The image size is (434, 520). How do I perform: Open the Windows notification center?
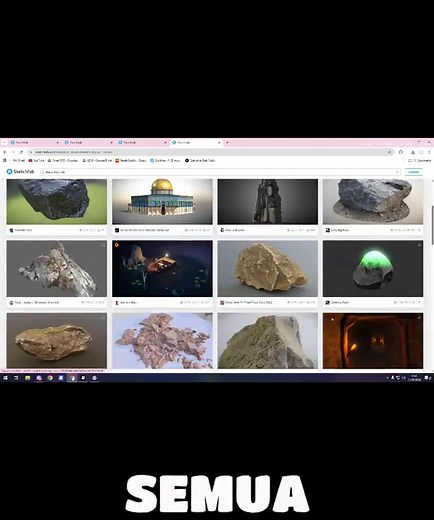tap(428, 378)
